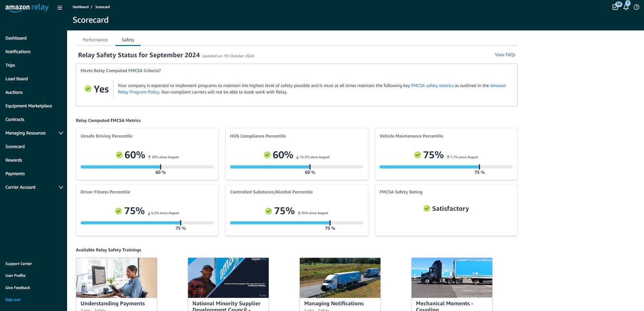This screenshot has height=311, width=644.
Task: Click the View FAQs link
Action: (505, 55)
